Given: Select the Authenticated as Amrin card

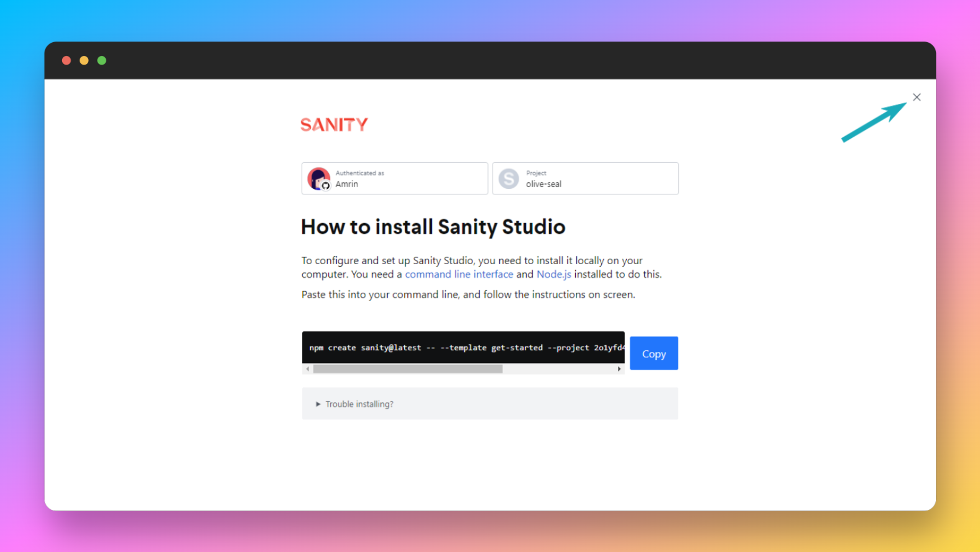Looking at the screenshot, I should tap(394, 178).
